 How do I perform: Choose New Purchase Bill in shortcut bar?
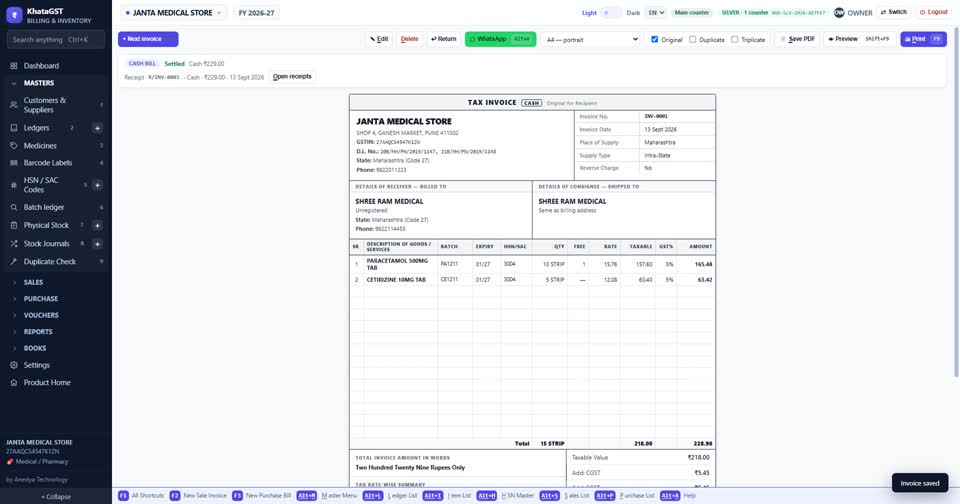(x=261, y=495)
